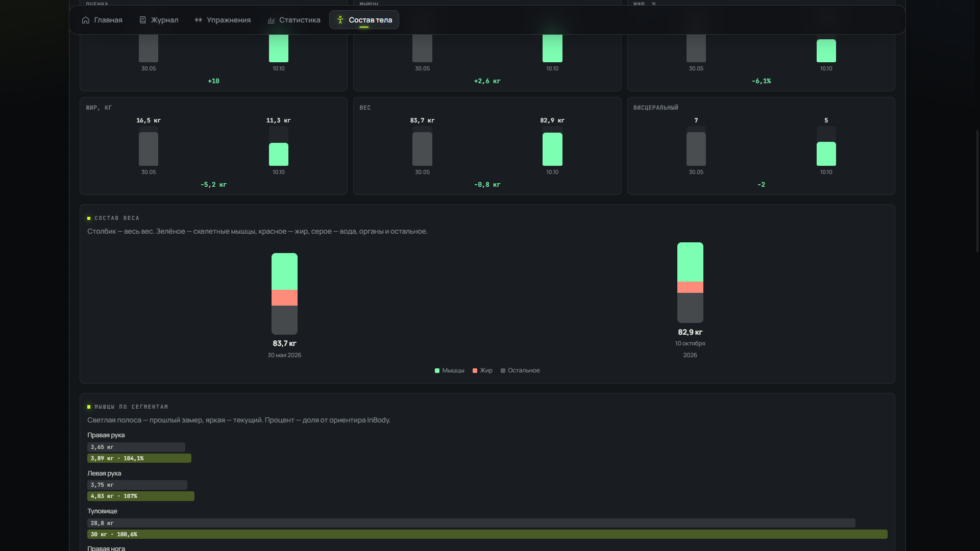Click the green visceral bar valued 5
The image size is (980, 551).
826,154
